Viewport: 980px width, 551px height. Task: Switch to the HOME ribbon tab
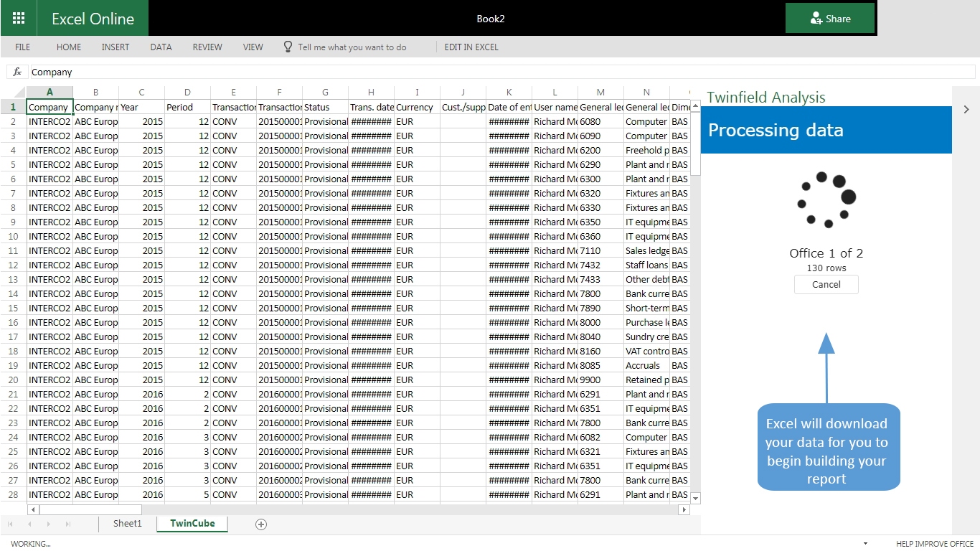point(69,47)
